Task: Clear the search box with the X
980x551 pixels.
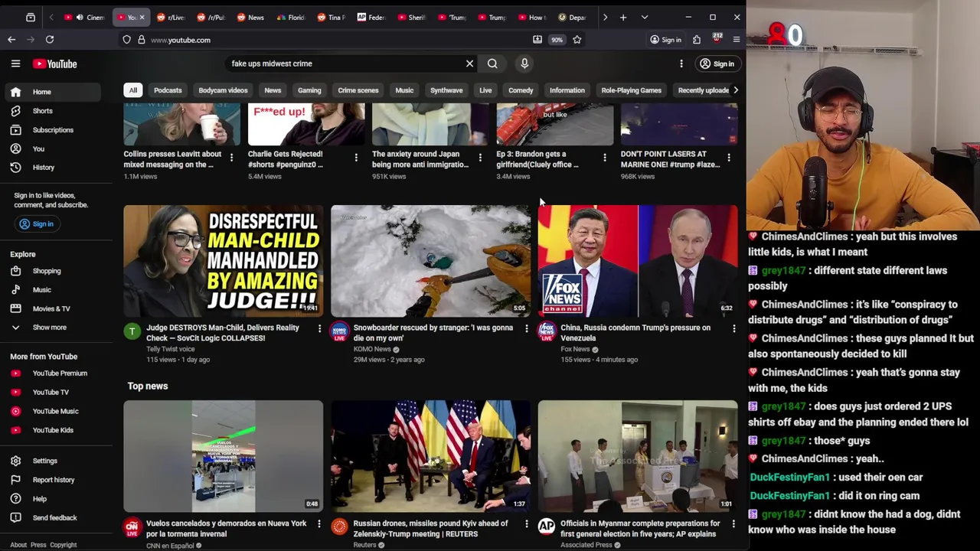Action: pos(469,64)
